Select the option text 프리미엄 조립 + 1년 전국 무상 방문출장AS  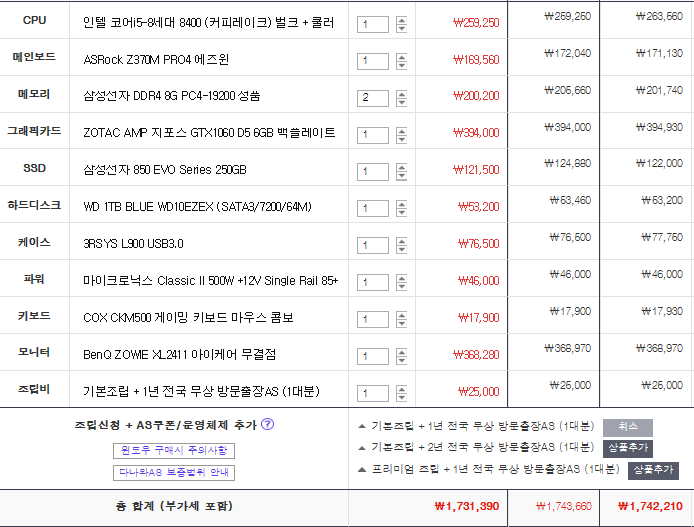495,469
